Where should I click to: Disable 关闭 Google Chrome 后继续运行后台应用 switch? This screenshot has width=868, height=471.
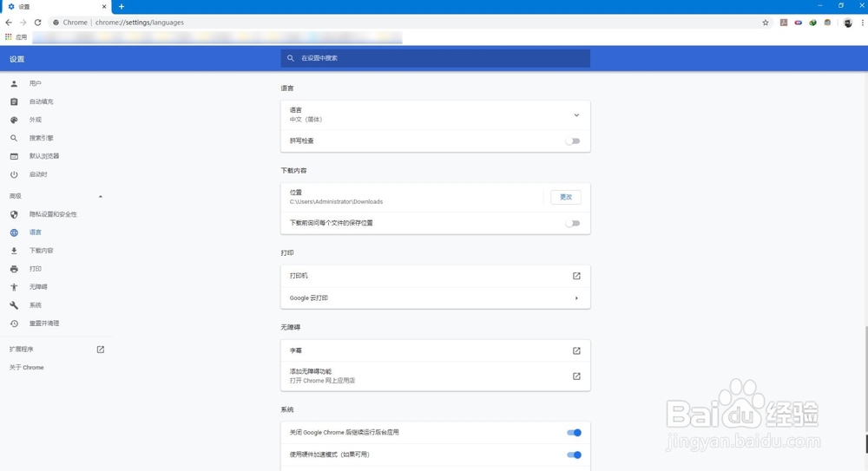(574, 432)
